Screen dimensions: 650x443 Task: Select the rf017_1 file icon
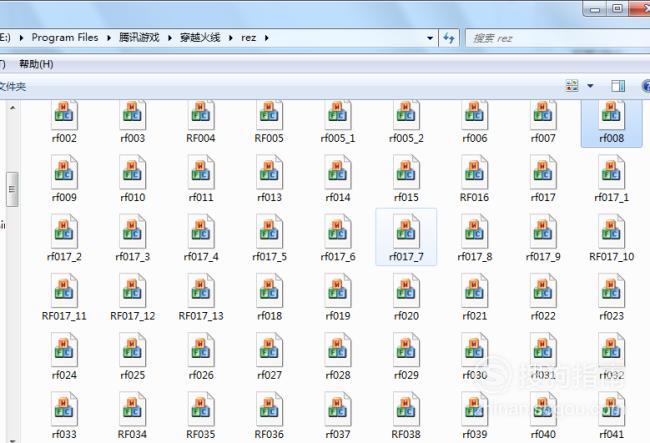coord(611,172)
